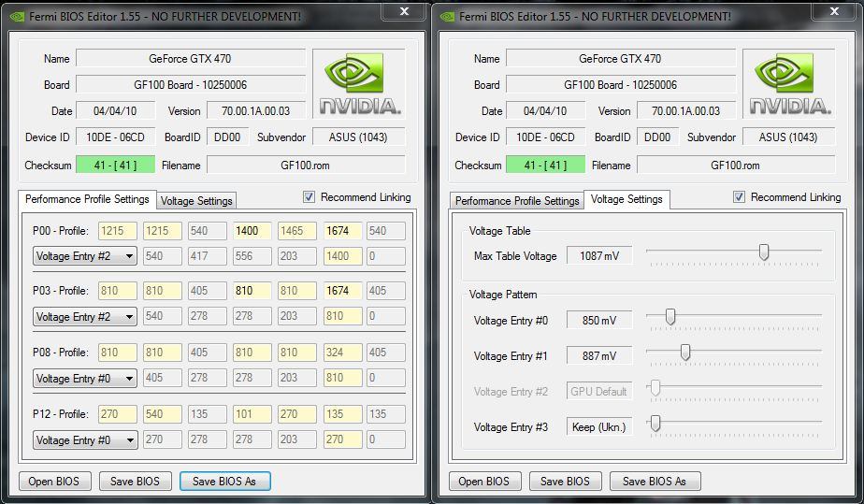Image resolution: width=864 pixels, height=504 pixels.
Task: Open P03 profile Voltage Entry #2 dropdown
Action: 85,317
